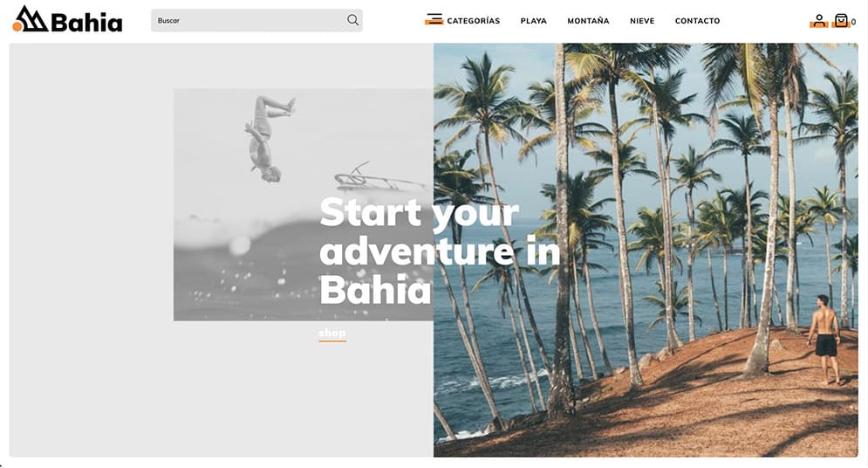The height and width of the screenshot is (468, 868).
Task: Click the magnifying glass search icon
Action: pyautogui.click(x=352, y=20)
